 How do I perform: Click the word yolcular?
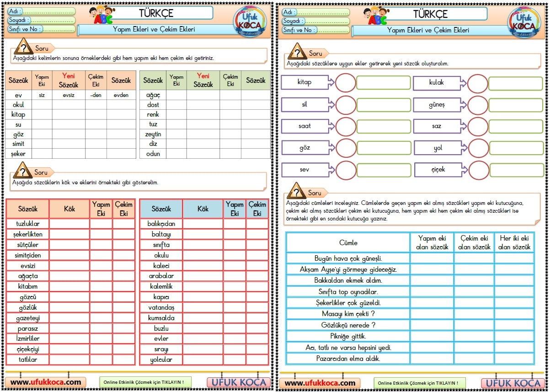point(161,360)
